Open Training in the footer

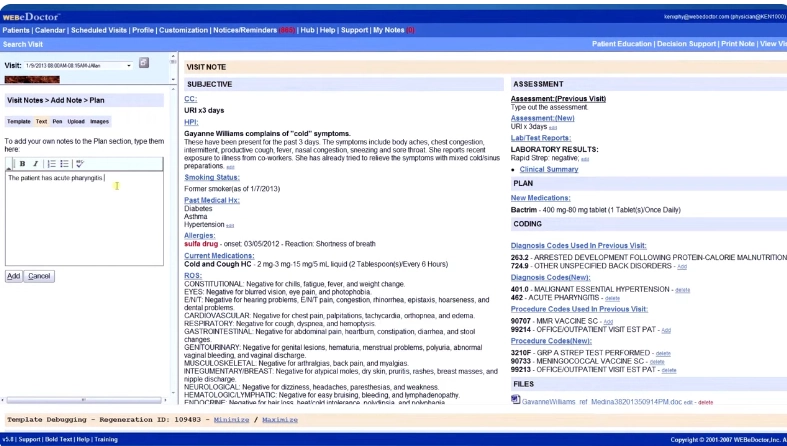click(x=106, y=439)
